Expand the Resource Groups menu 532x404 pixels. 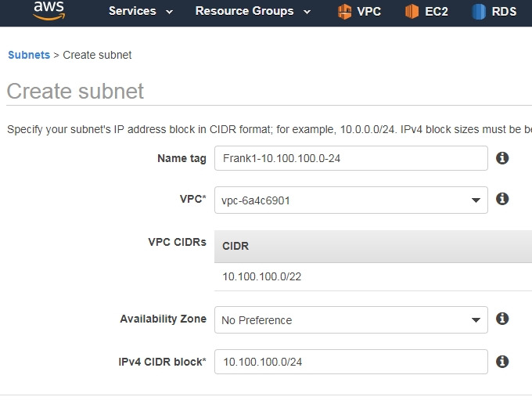(x=253, y=11)
